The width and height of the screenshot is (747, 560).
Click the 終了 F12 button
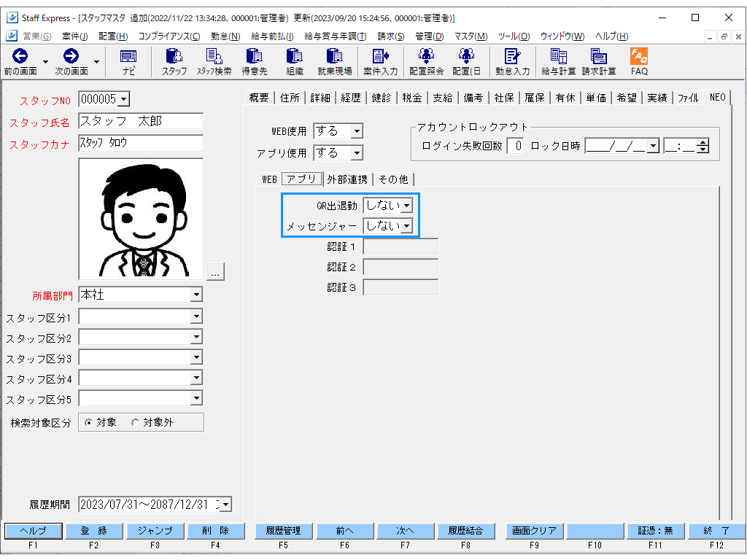point(717,531)
